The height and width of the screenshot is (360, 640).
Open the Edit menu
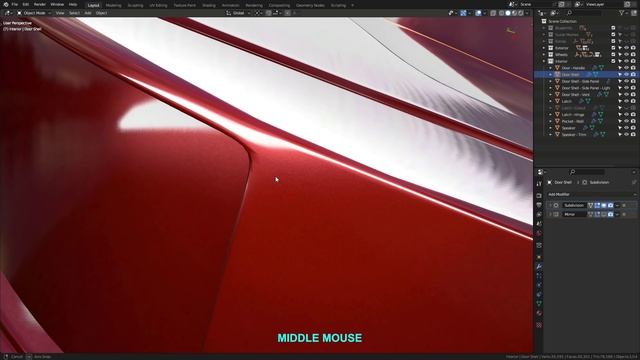pos(26,4)
